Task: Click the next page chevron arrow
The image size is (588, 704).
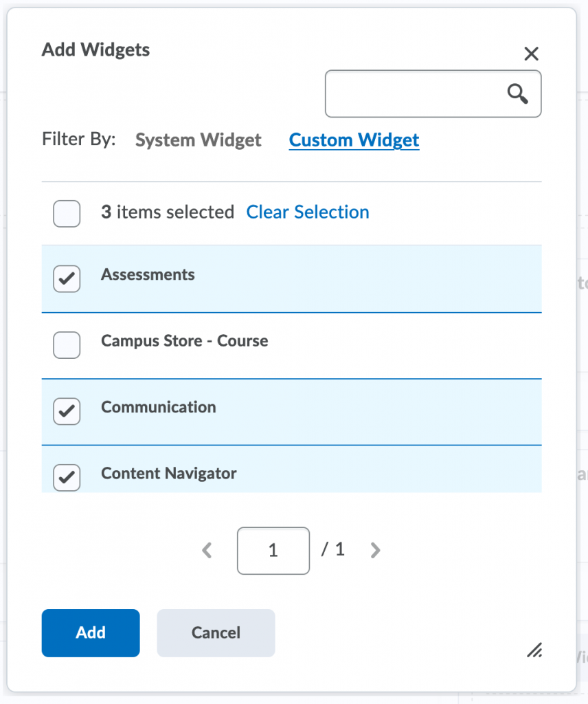Action: (x=375, y=550)
